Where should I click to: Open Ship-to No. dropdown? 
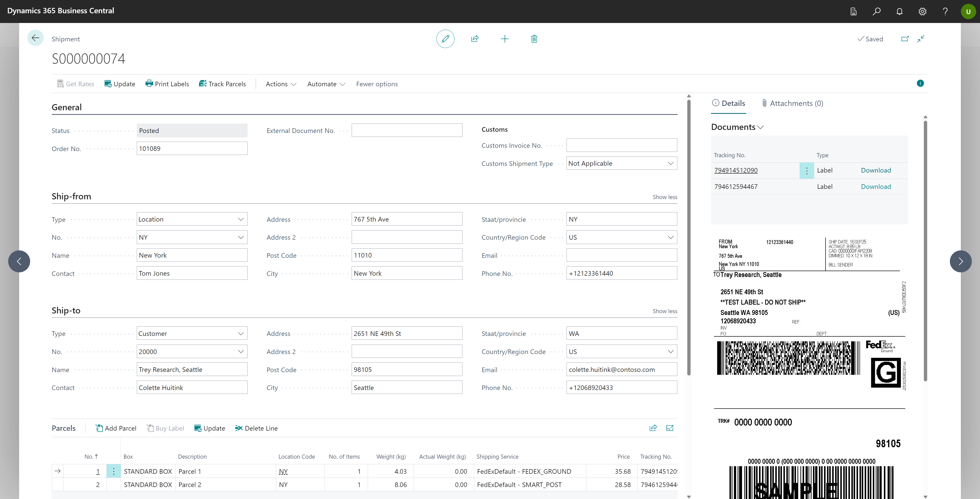point(241,351)
